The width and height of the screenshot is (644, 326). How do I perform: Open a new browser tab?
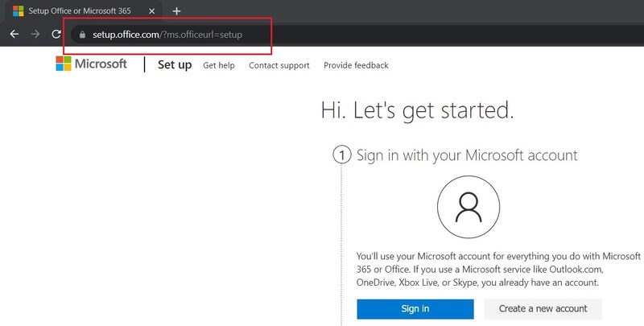tap(177, 11)
